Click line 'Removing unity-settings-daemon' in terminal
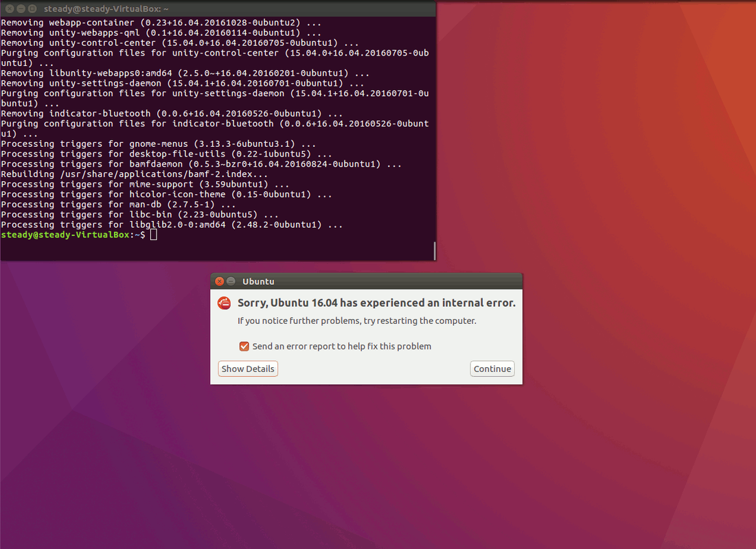The image size is (756, 549). [182, 84]
